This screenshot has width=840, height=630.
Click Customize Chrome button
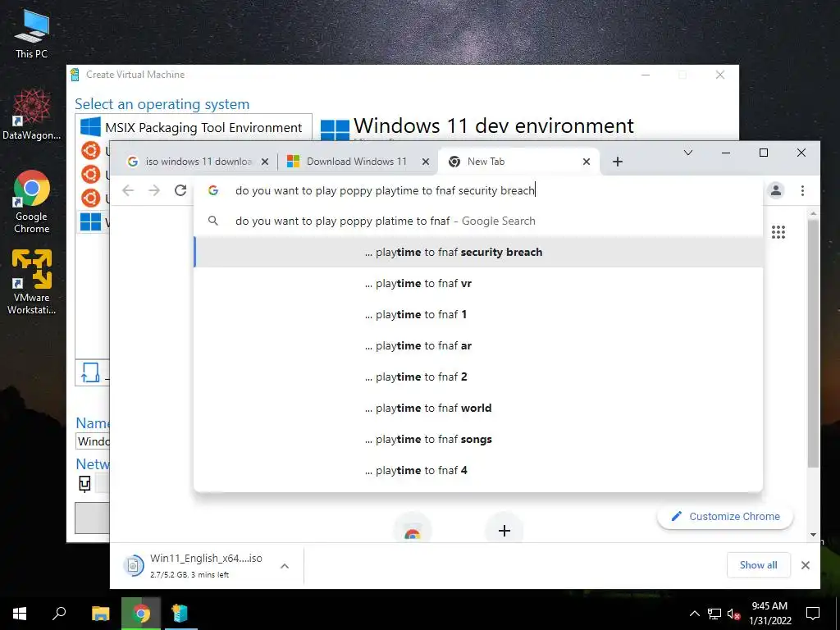(x=725, y=517)
